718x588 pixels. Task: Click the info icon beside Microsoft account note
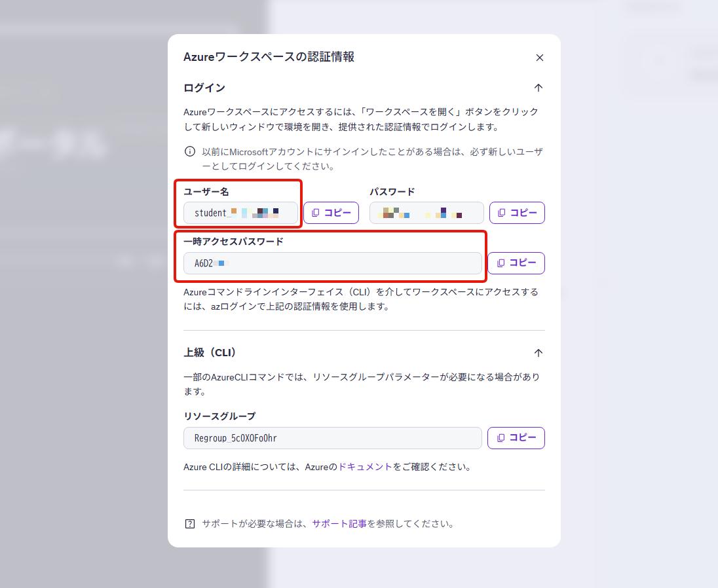(x=189, y=151)
